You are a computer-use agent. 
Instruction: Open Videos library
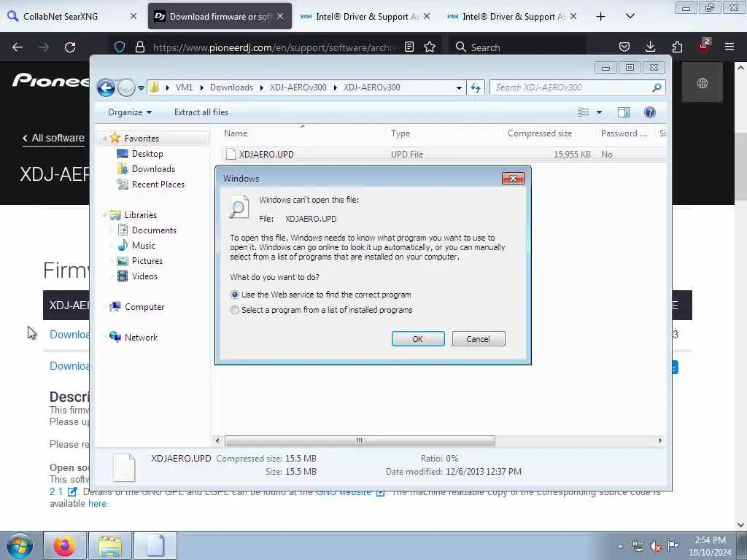[x=144, y=276]
